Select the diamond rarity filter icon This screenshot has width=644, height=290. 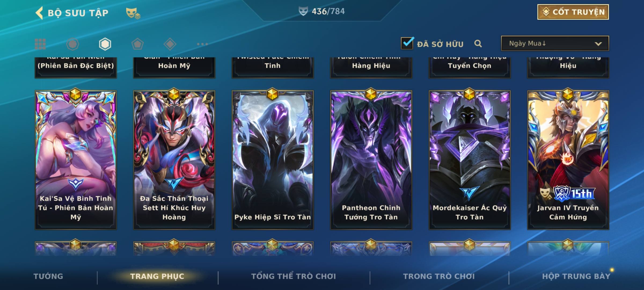[x=170, y=44]
